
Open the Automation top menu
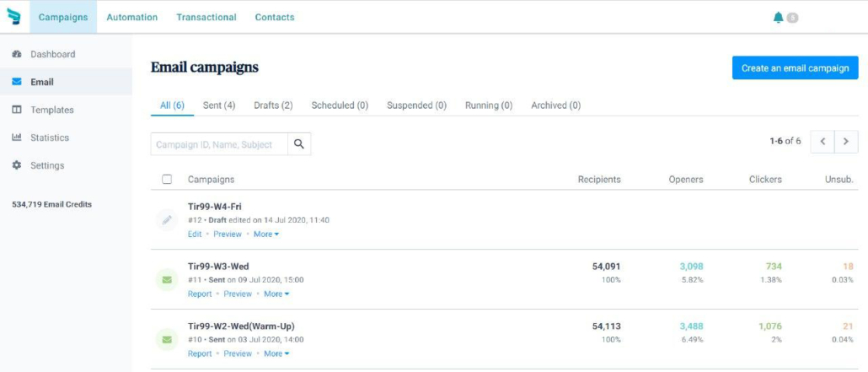click(131, 17)
